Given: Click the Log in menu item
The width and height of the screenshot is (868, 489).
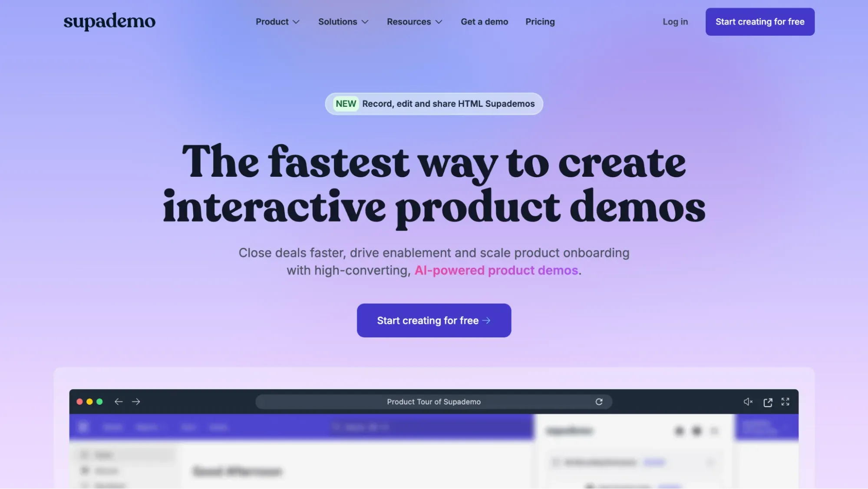Looking at the screenshot, I should (675, 21).
